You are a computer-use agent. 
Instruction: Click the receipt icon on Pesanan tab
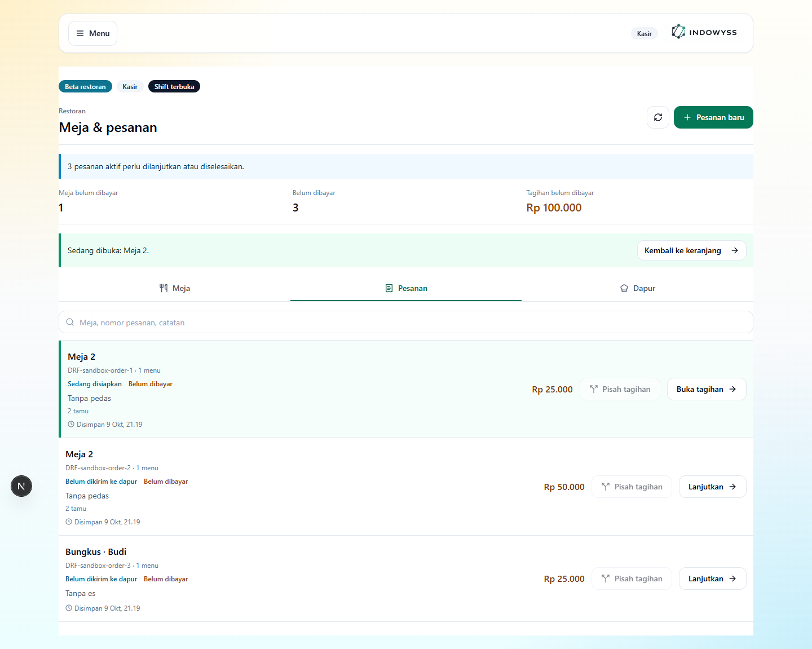(389, 288)
